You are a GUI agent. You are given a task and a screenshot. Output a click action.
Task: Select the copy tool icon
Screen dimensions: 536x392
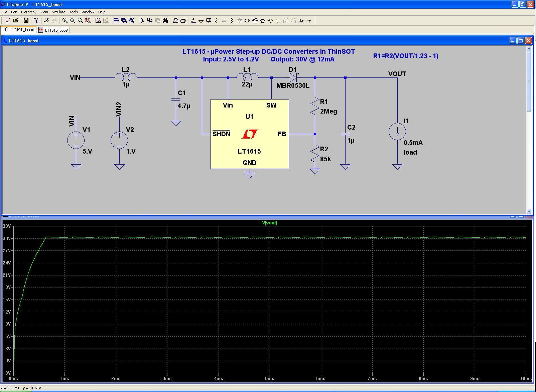coord(150,21)
